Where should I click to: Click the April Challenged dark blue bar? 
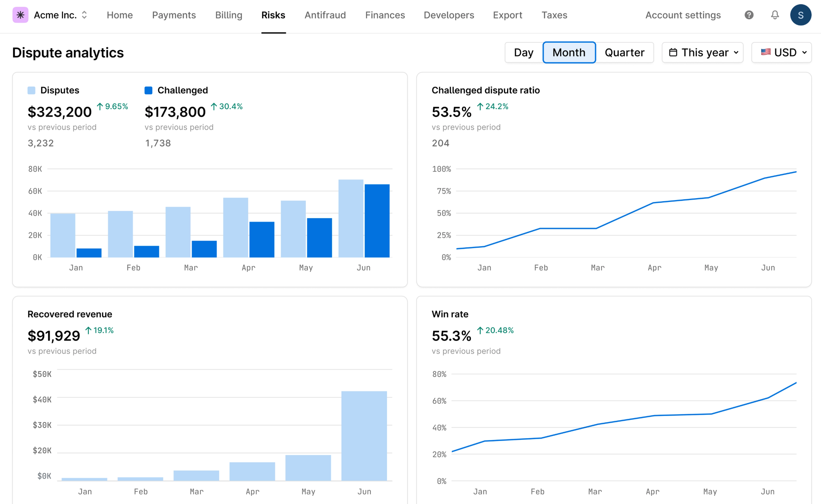pyautogui.click(x=262, y=239)
